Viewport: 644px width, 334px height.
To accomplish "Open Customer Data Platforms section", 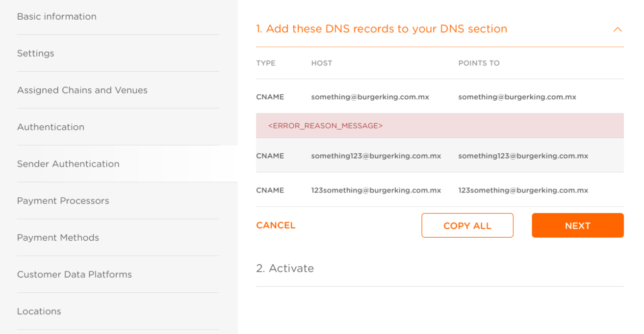I will [x=75, y=274].
